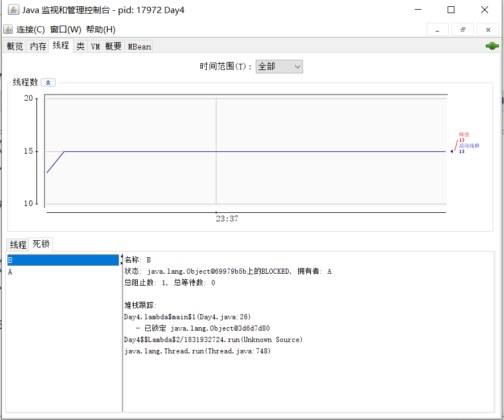Click the green connection status icon
This screenshot has width=504, height=420.
point(492,46)
